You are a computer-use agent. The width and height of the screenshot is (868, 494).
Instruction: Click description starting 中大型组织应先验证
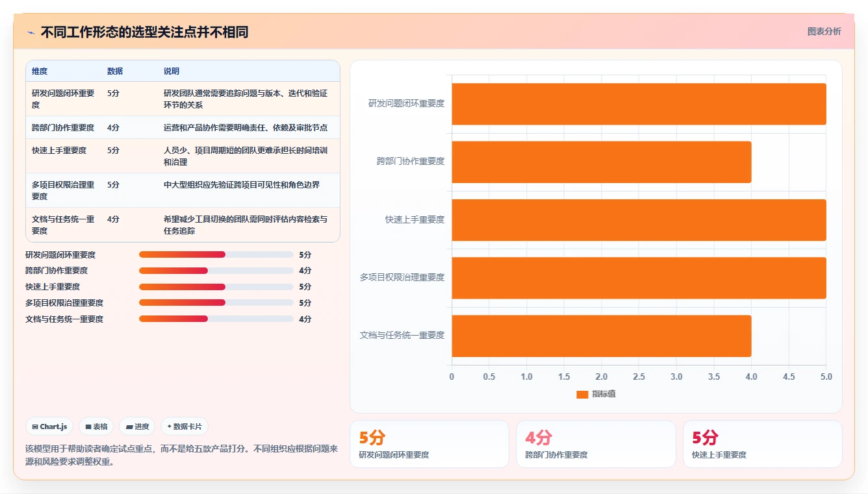coord(242,184)
